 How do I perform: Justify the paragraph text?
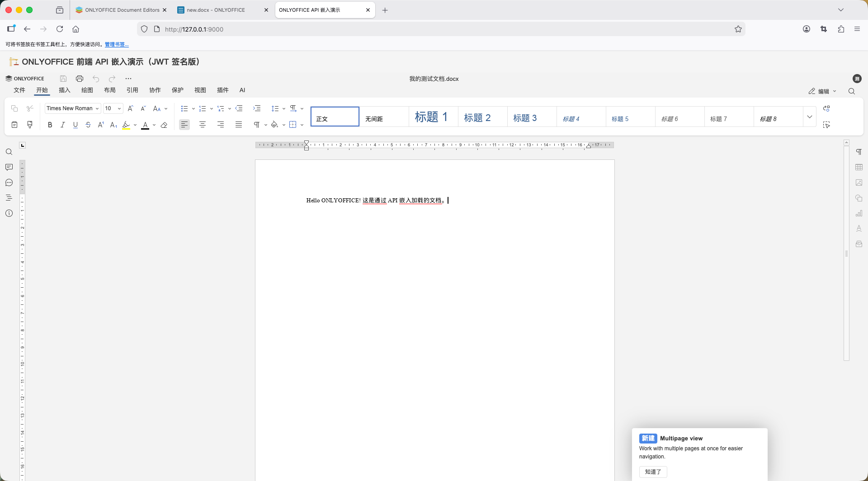coord(239,125)
